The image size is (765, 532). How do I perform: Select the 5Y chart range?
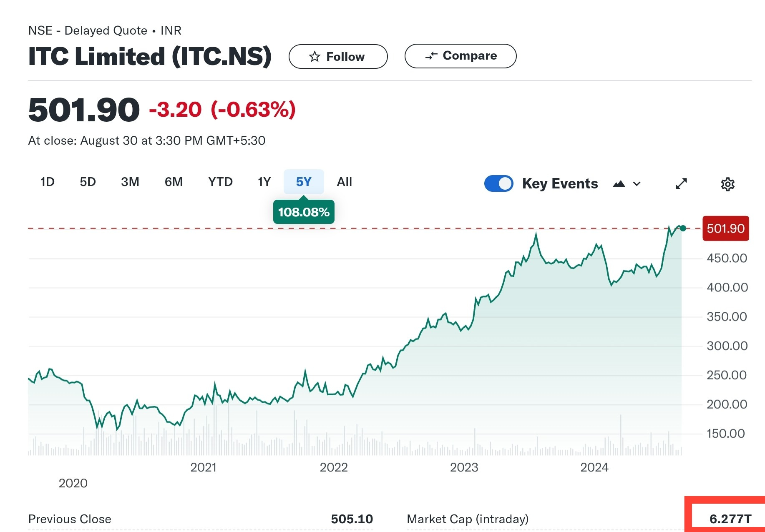coord(304,182)
